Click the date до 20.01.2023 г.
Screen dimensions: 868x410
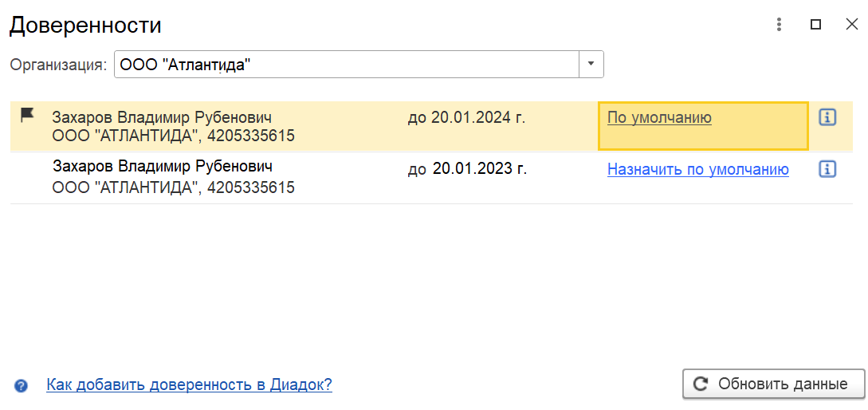[x=467, y=168]
